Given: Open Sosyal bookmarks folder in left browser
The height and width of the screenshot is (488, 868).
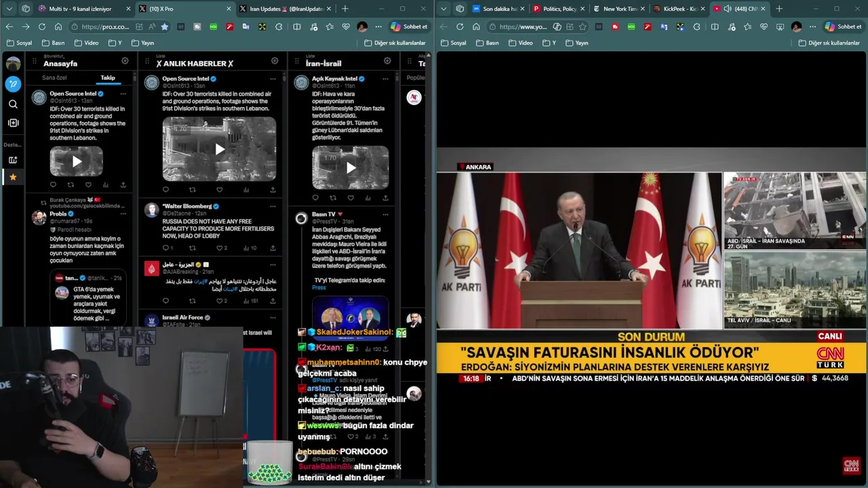Looking at the screenshot, I should [x=20, y=43].
